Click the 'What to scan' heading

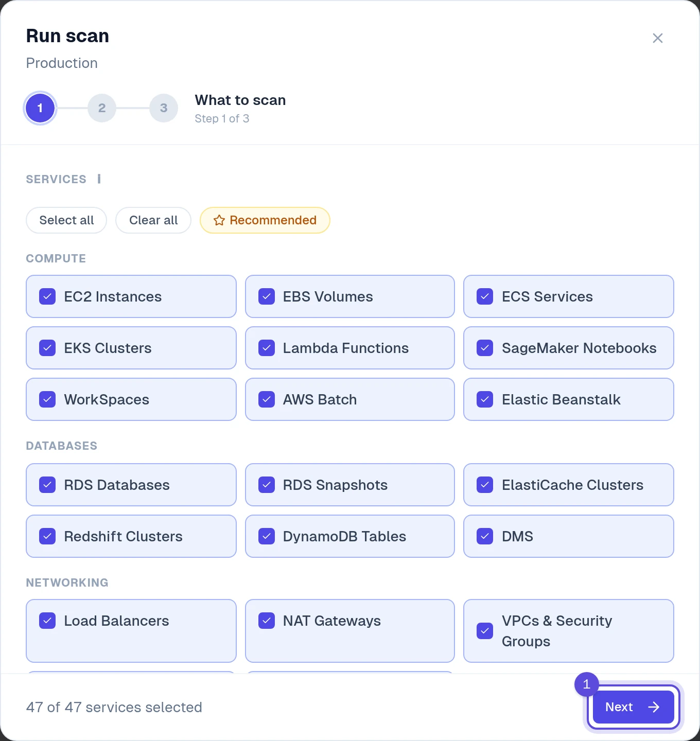pos(240,100)
